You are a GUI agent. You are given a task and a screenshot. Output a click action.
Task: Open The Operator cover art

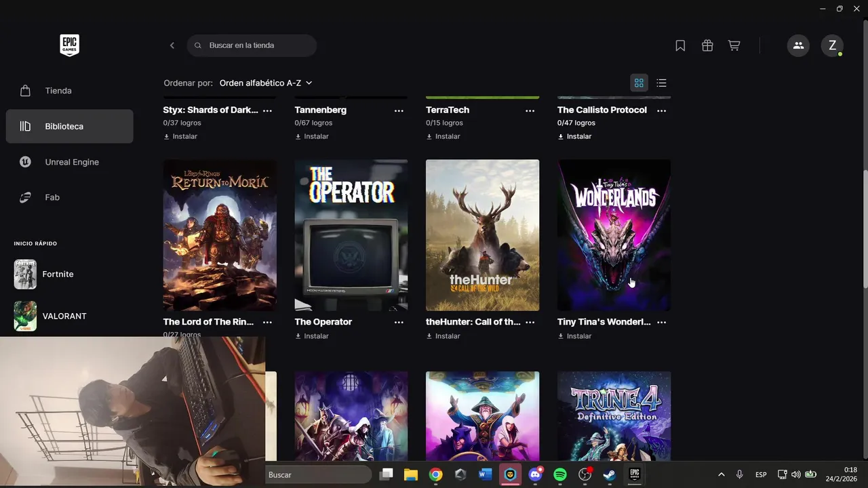(351, 235)
